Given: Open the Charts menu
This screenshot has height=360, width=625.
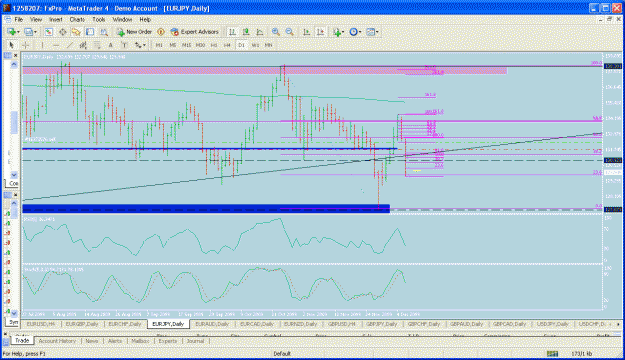Looking at the screenshot, I should [77, 19].
